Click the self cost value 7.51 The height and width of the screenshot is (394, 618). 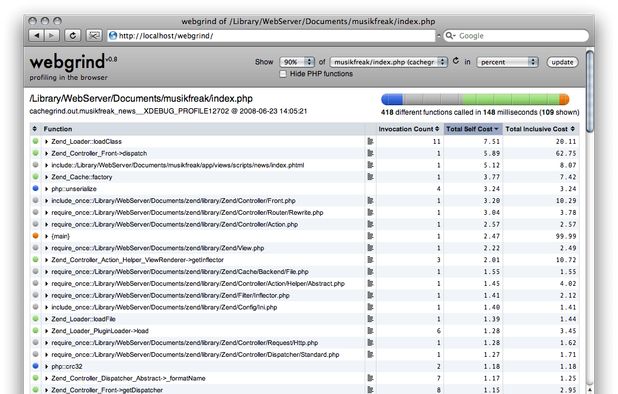[492, 141]
